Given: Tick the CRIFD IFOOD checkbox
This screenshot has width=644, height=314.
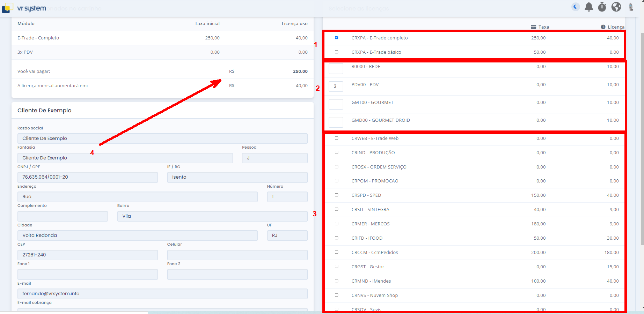Looking at the screenshot, I should point(337,238).
